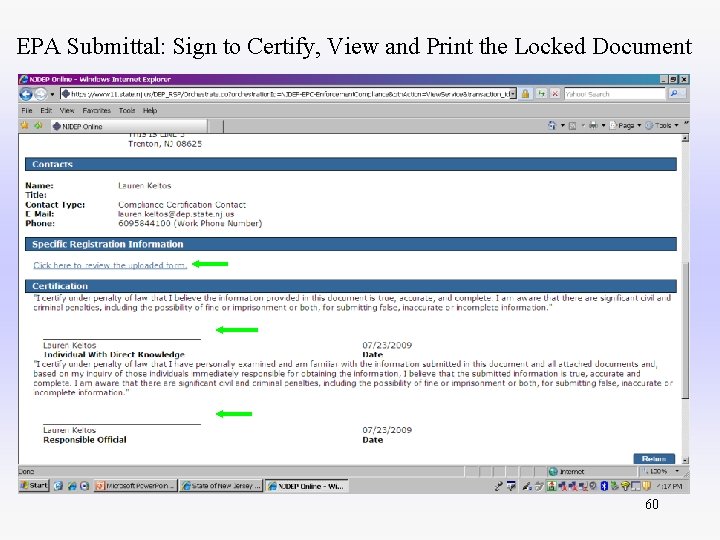Screen dimensions: 720x540
Task: Click the system tray clock 4:17 PM
Action: pos(670,486)
